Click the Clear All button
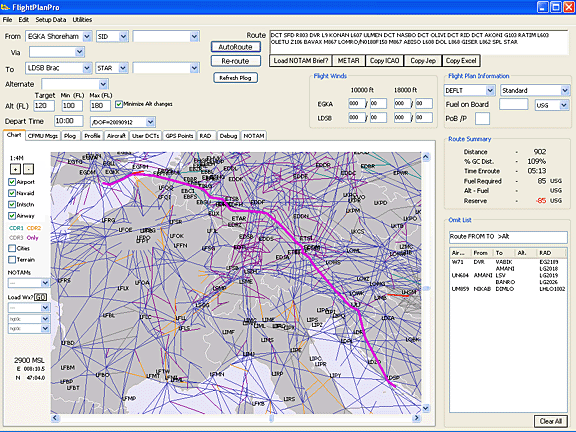The width and height of the screenshot is (576, 432). (x=551, y=421)
